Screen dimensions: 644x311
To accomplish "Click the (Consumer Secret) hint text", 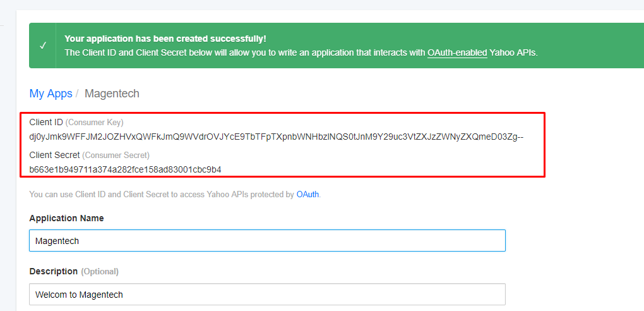I will pyautogui.click(x=116, y=155).
